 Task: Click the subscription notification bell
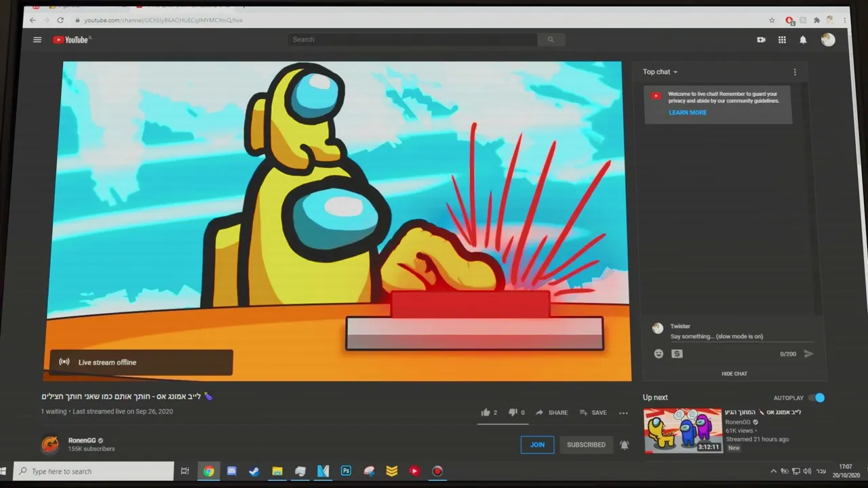pos(625,445)
